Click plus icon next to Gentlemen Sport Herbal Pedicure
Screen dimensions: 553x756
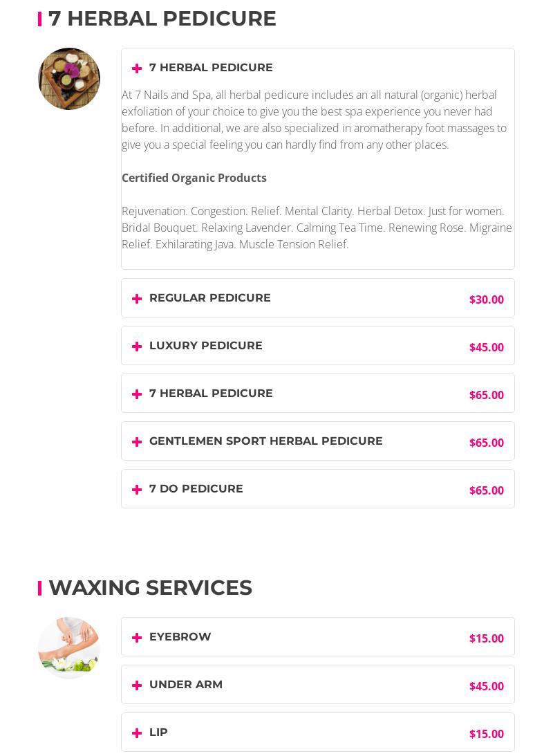[137, 442]
